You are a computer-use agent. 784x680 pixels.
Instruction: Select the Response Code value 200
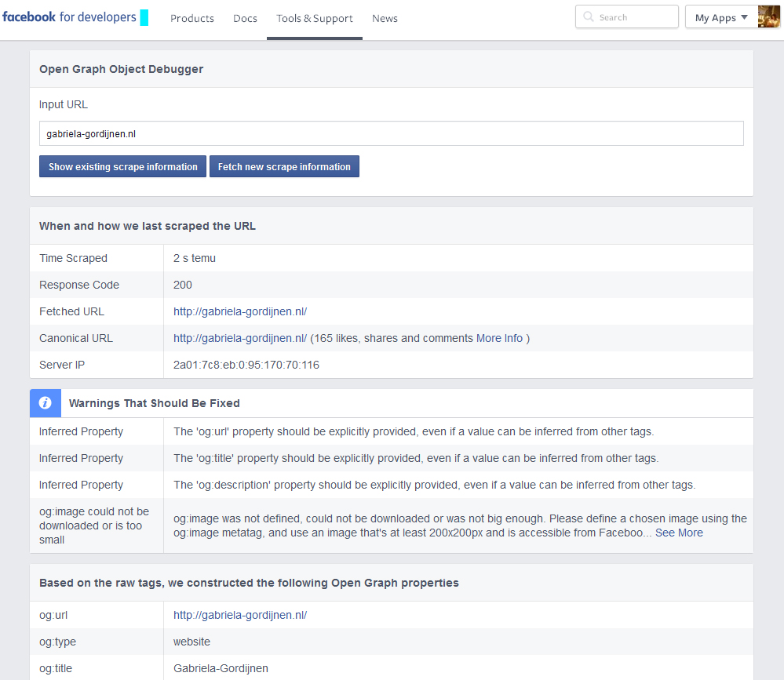(x=183, y=285)
